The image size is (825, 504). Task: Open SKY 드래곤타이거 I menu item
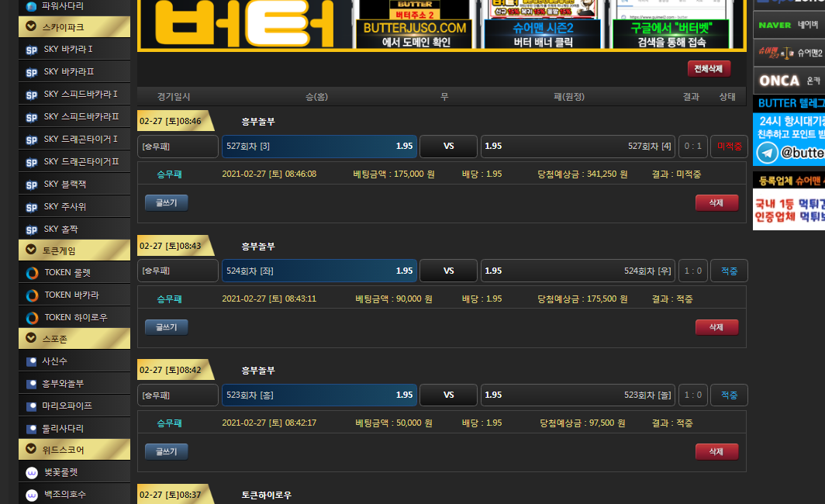pyautogui.click(x=80, y=140)
